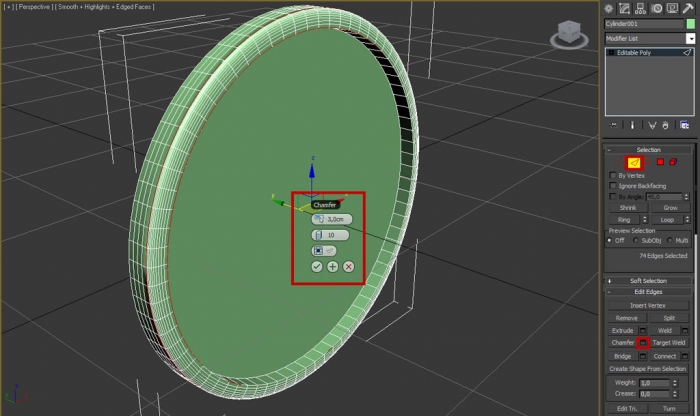
Task: Click chamfer segments field showing 10
Action: click(x=330, y=235)
